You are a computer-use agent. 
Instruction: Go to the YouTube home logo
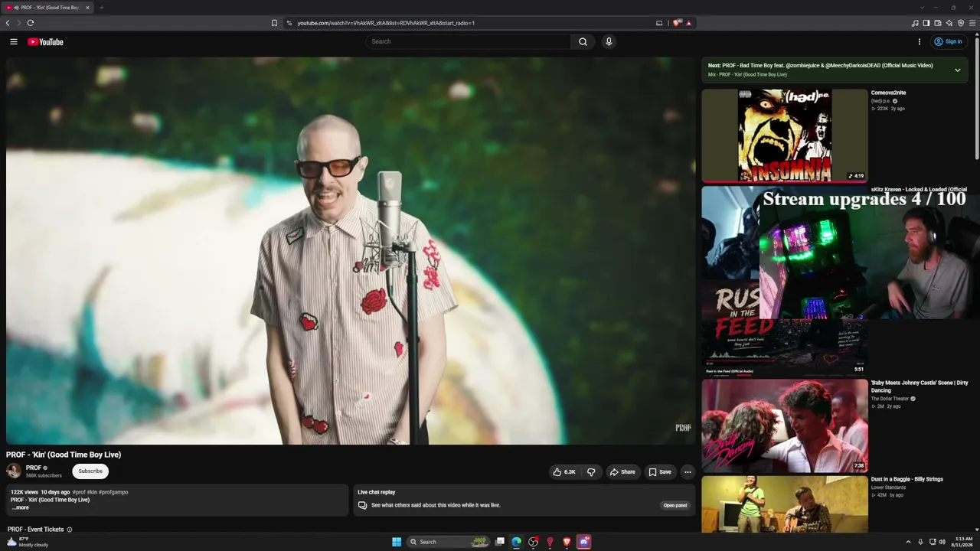click(45, 42)
